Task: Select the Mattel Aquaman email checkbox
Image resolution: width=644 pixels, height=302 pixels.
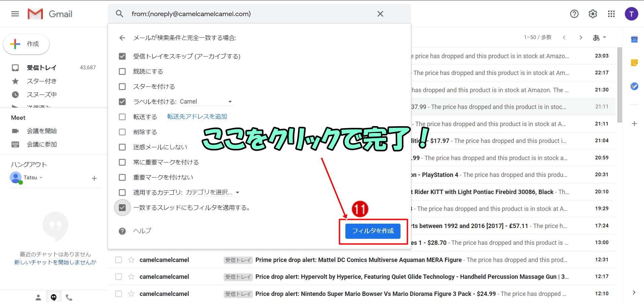Action: click(x=118, y=260)
